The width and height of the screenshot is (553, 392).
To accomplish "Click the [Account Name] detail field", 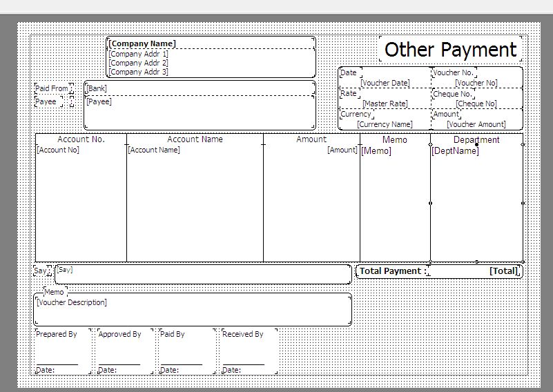I will [154, 150].
